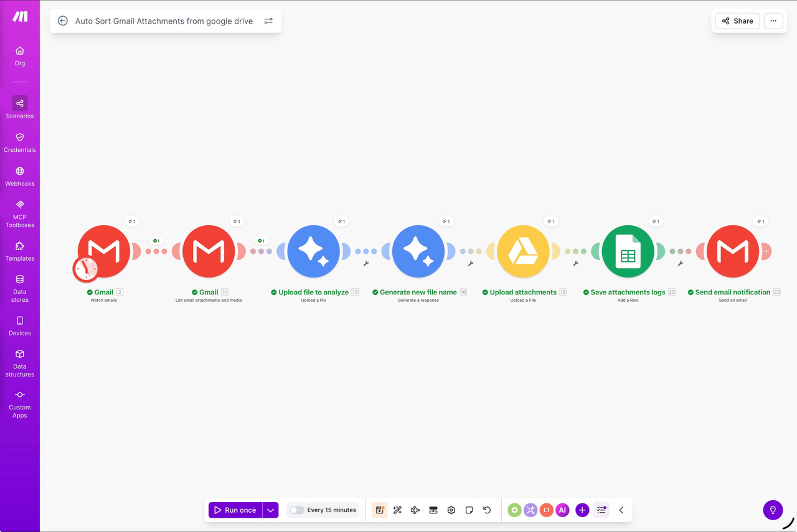This screenshot has height=532, width=797.
Task: Select Generate new file name module
Action: pyautogui.click(x=418, y=251)
